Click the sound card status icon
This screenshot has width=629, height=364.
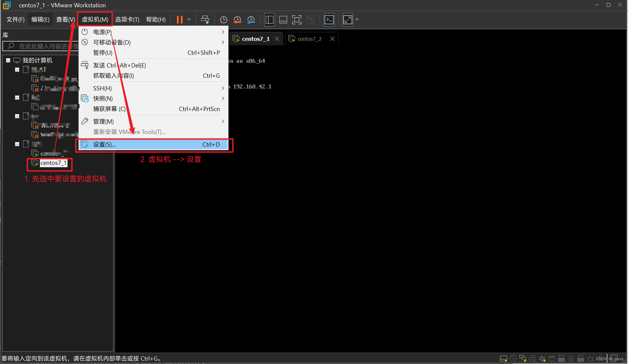click(542, 358)
